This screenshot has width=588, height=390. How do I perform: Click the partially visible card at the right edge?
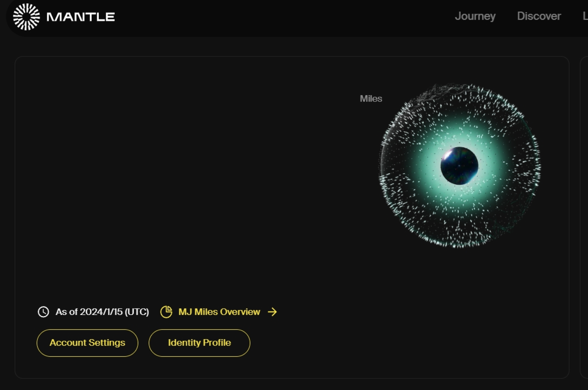(x=584, y=217)
